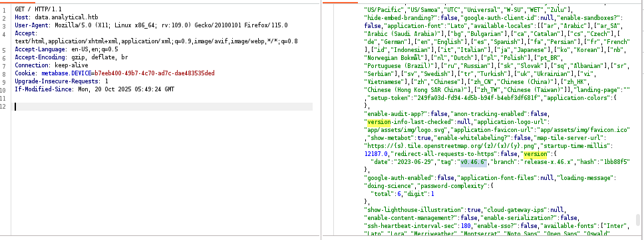Click the empty line 12 in the request editor
Image resolution: width=644 pixels, height=240 pixels.
coord(164,107)
